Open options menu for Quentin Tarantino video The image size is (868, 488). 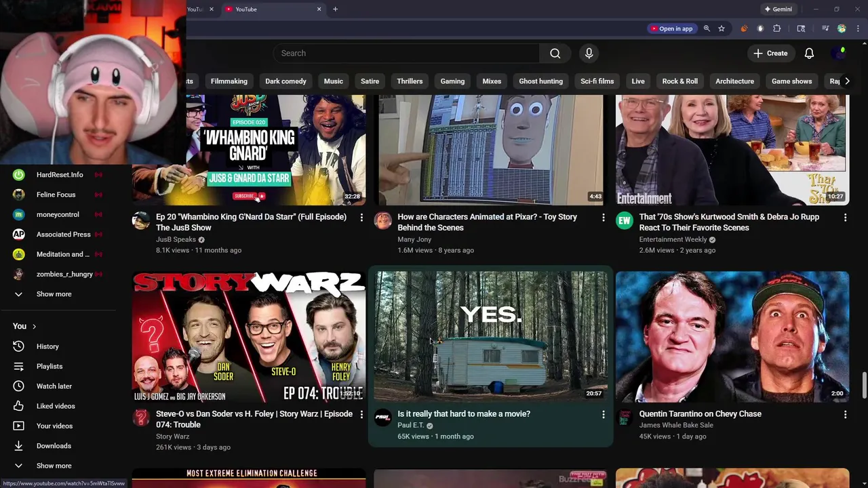[x=845, y=414]
